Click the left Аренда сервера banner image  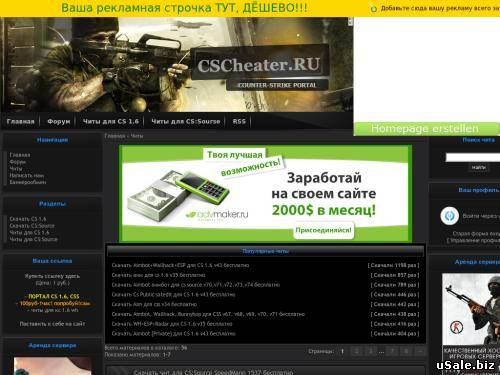tap(52, 366)
